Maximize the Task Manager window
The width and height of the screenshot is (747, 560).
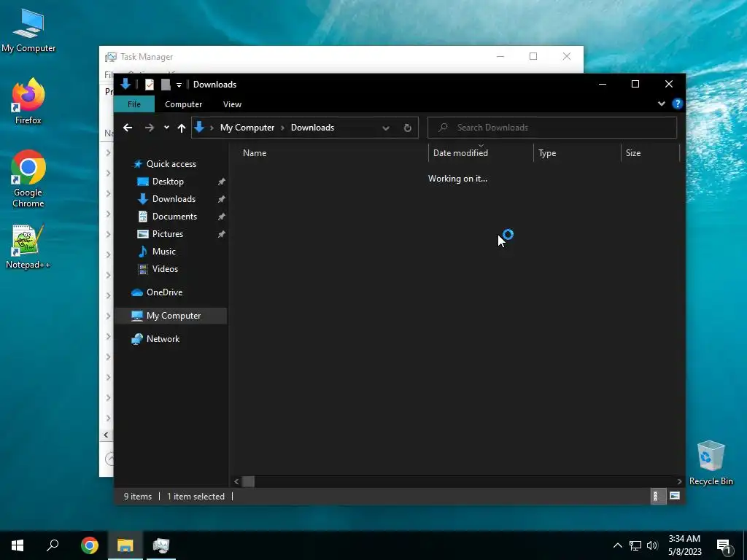(x=533, y=56)
